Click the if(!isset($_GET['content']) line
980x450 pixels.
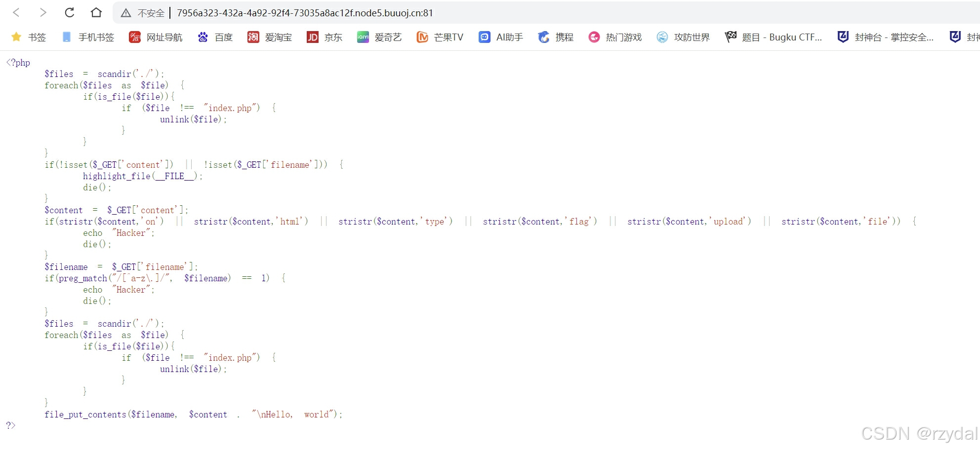pos(194,165)
